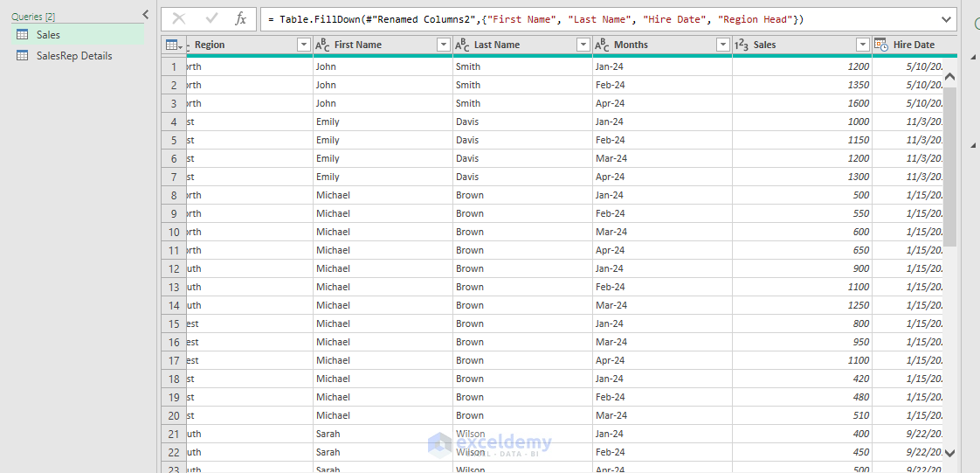Open the table corner menu icon
Screen dimensions: 980x473
[174, 45]
